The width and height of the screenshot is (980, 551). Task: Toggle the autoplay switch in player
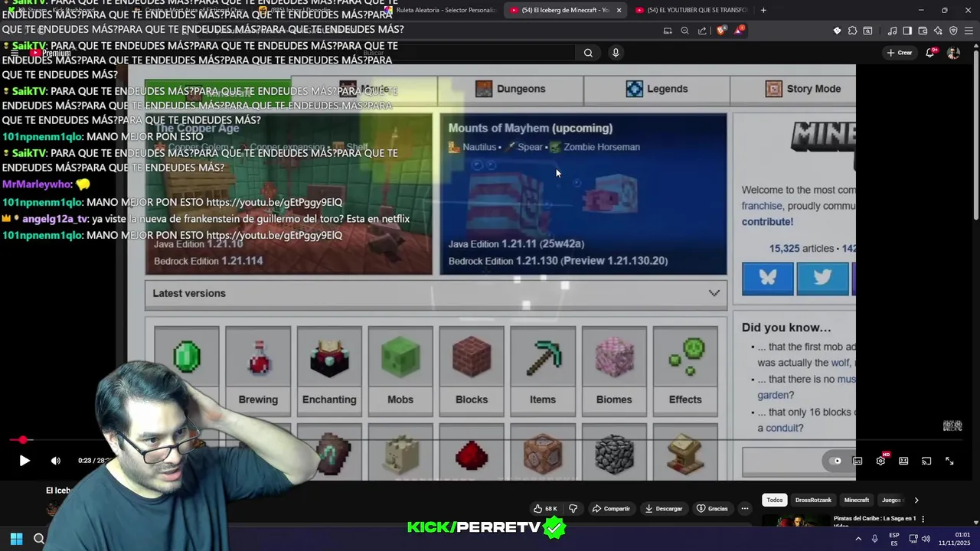point(835,461)
